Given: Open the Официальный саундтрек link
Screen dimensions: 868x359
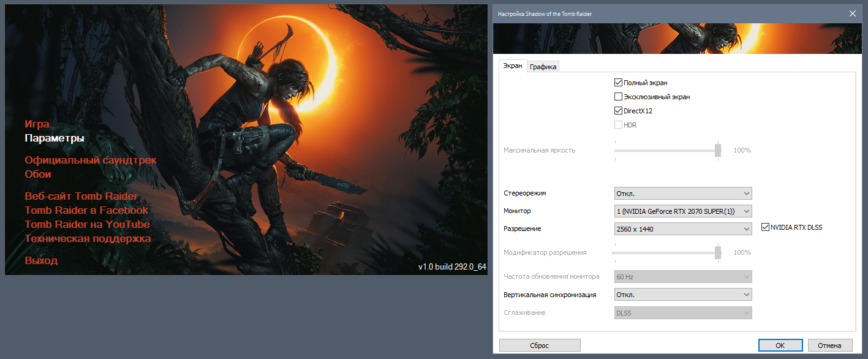Looking at the screenshot, I should pyautogui.click(x=91, y=161).
